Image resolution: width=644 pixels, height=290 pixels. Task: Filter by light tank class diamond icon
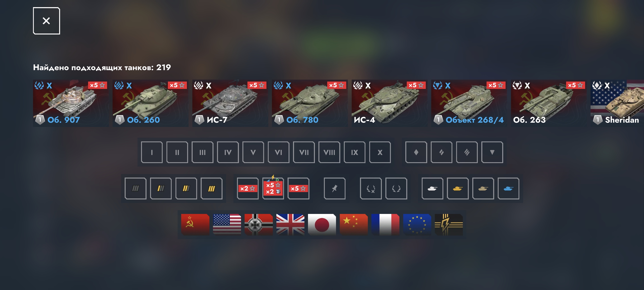pos(416,152)
